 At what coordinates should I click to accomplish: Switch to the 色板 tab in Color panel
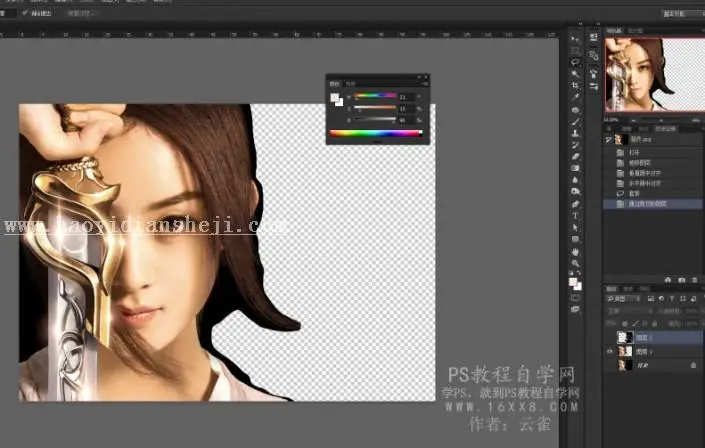tap(350, 84)
